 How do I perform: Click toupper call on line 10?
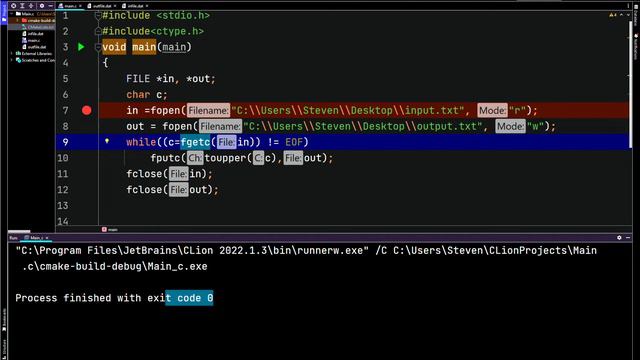click(225, 158)
